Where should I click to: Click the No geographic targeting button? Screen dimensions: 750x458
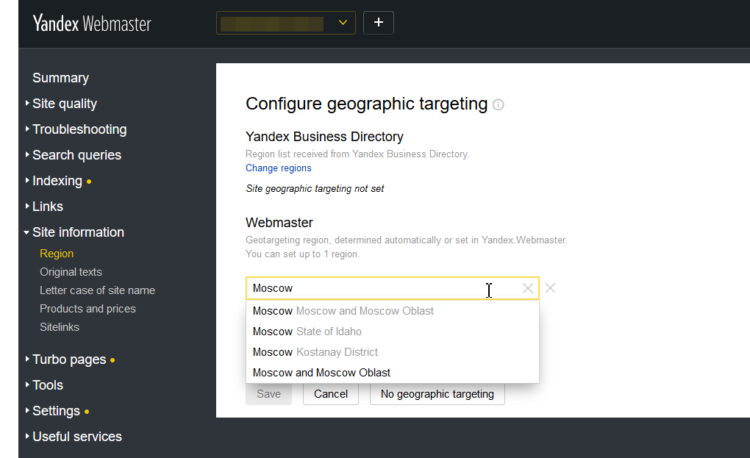437,394
